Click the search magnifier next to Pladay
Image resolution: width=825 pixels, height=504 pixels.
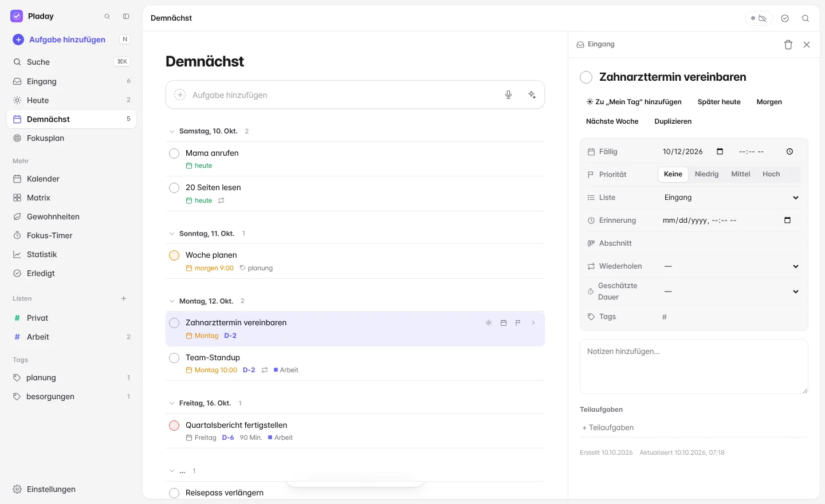click(107, 17)
